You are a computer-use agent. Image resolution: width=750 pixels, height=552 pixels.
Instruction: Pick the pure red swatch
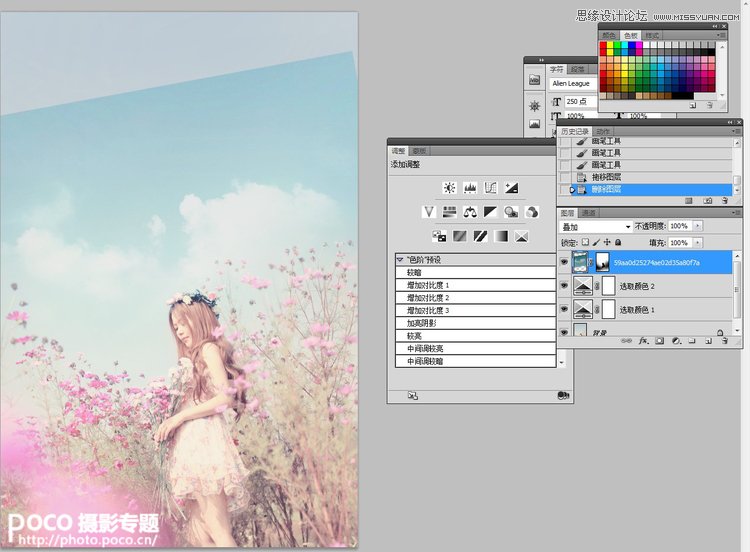point(603,45)
